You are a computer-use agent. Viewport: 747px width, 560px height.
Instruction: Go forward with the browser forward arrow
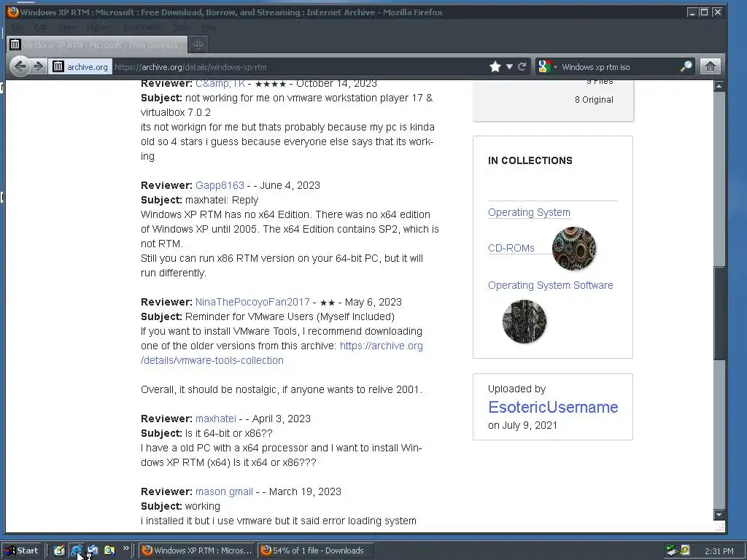tap(38, 66)
